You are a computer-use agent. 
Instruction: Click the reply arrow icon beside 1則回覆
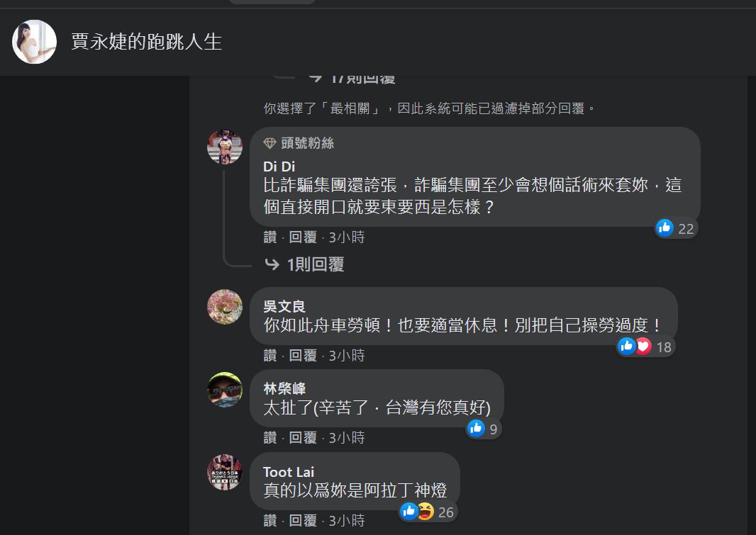coord(272,264)
